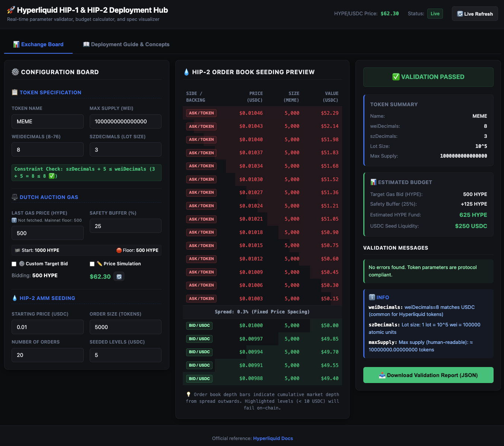This screenshot has height=446, width=504.
Task: Click the gear icon in Custom Target Bid label
Action: [22, 263]
